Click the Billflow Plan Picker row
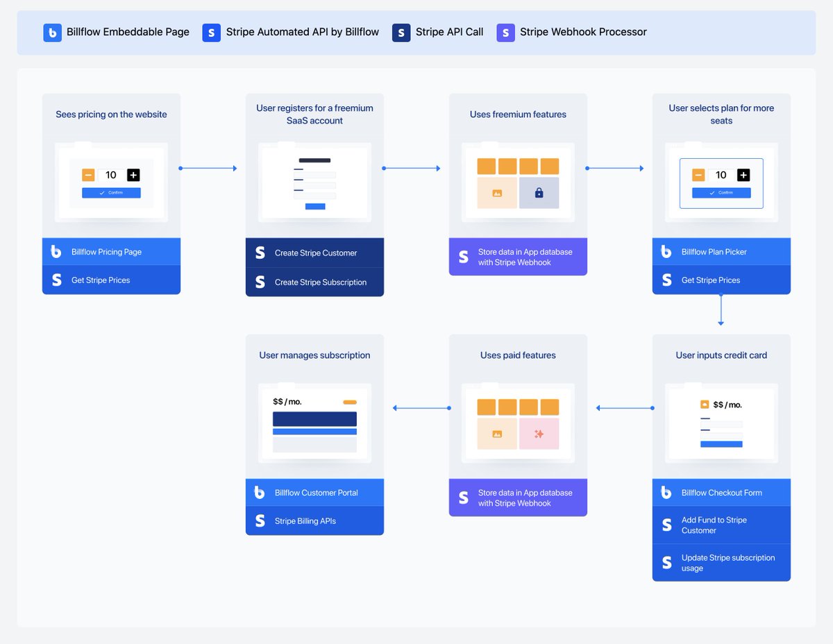Image resolution: width=833 pixels, height=644 pixels. pyautogui.click(x=721, y=252)
